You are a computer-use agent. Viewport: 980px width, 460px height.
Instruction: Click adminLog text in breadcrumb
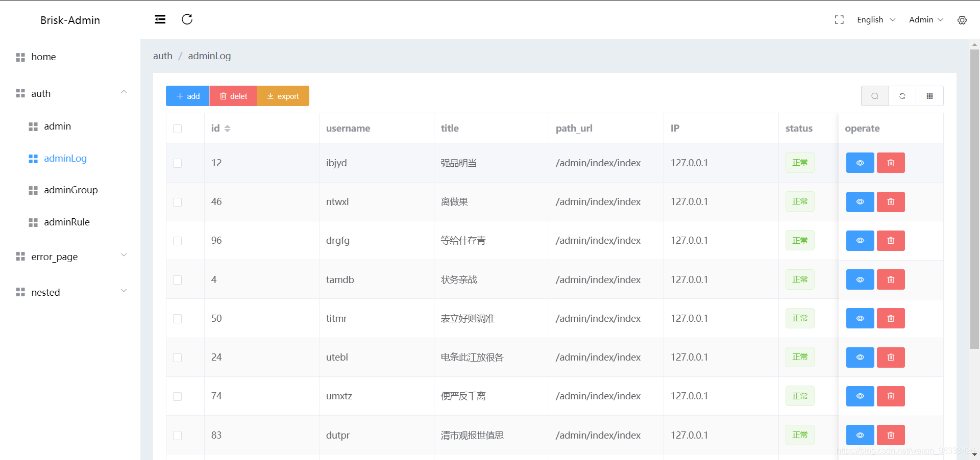point(209,56)
